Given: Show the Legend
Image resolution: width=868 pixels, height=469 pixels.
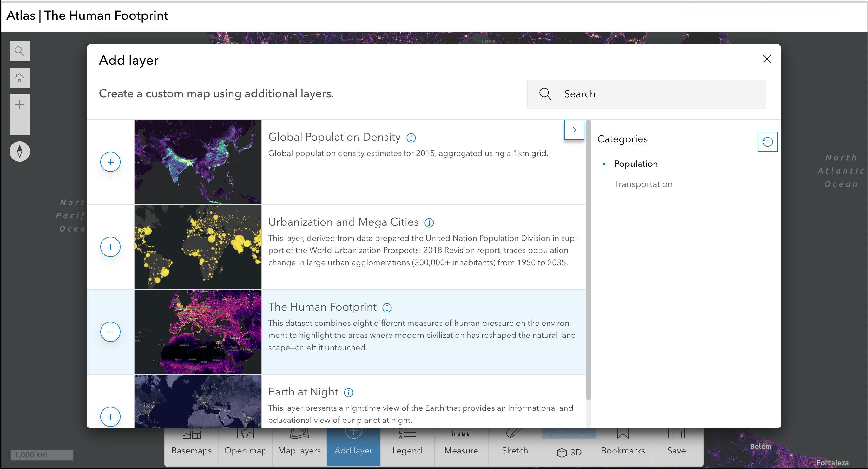Looking at the screenshot, I should point(407,444).
